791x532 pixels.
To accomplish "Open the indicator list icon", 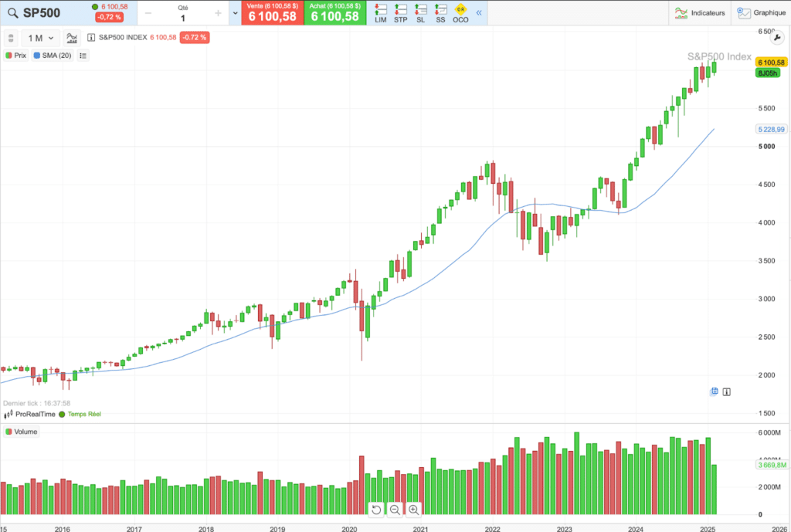I will coord(83,56).
